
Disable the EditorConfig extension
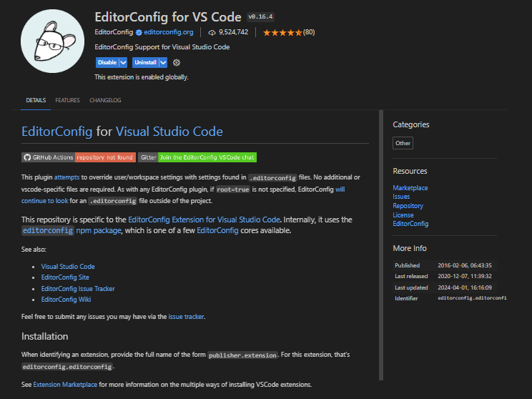pyautogui.click(x=107, y=62)
